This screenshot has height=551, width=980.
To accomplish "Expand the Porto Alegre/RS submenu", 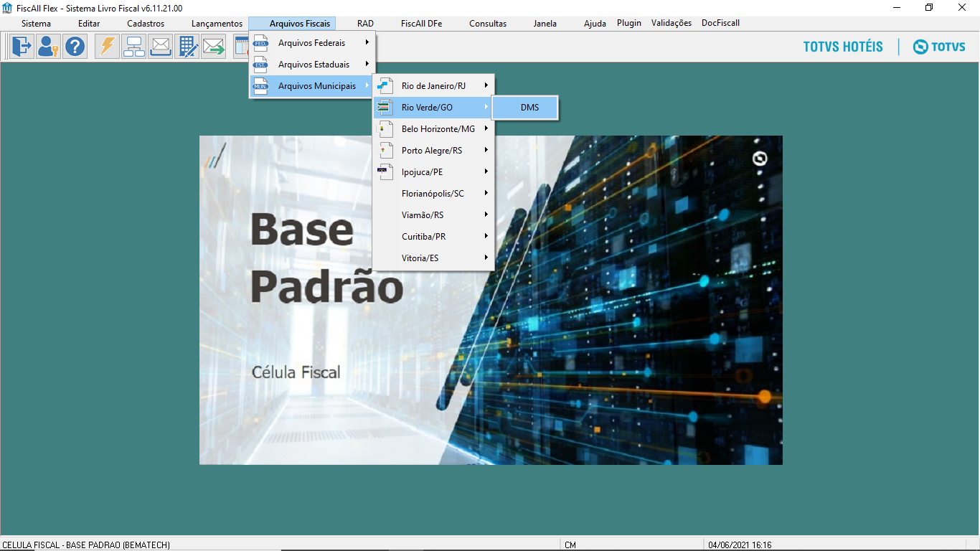I will (433, 151).
